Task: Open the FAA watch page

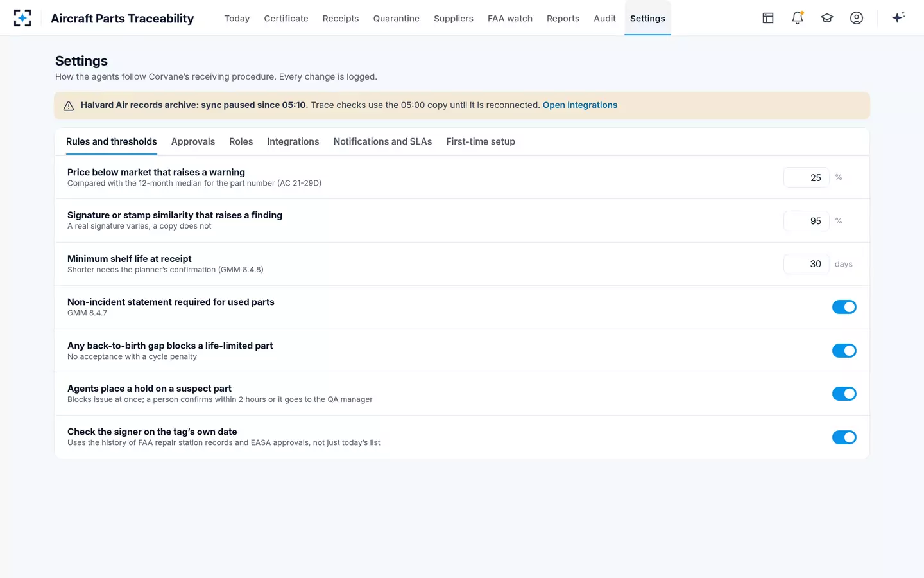Action: coord(510,19)
